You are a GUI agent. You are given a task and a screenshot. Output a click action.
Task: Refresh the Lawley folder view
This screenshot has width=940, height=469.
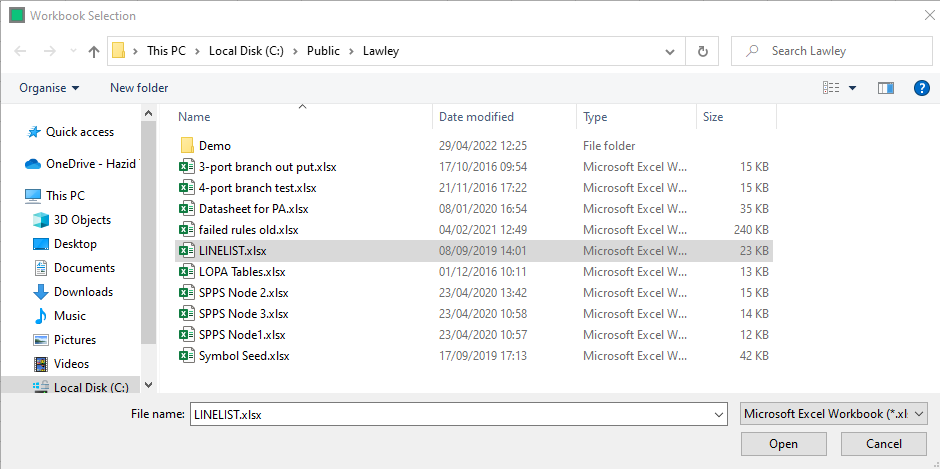pyautogui.click(x=703, y=51)
